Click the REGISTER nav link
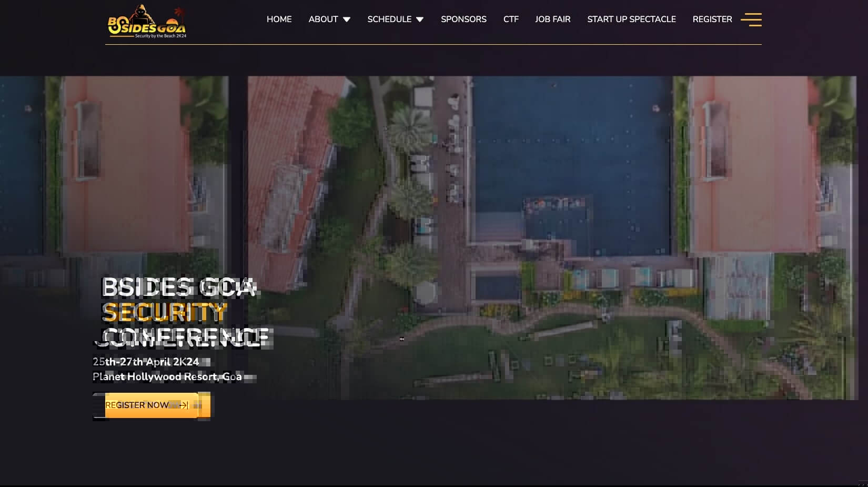Image resolution: width=868 pixels, height=487 pixels. [712, 19]
